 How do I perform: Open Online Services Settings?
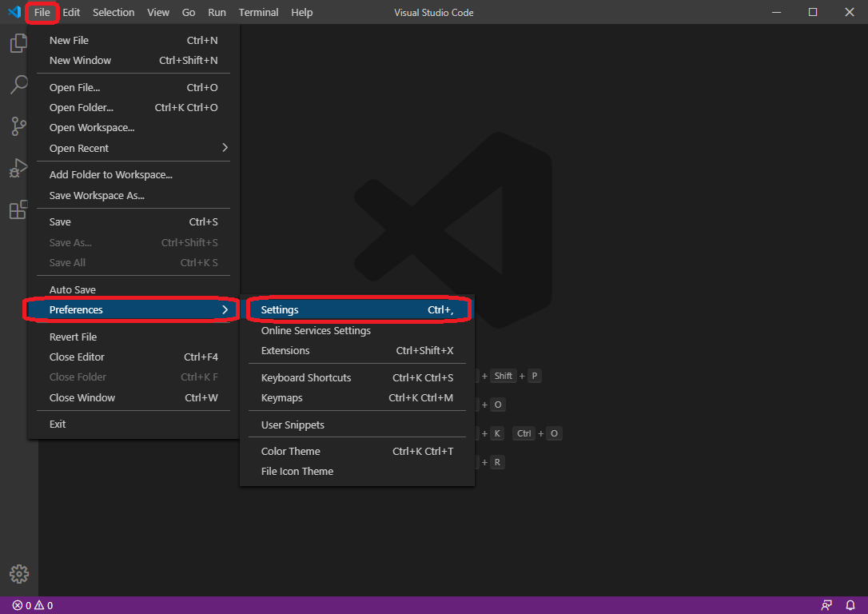click(357, 330)
